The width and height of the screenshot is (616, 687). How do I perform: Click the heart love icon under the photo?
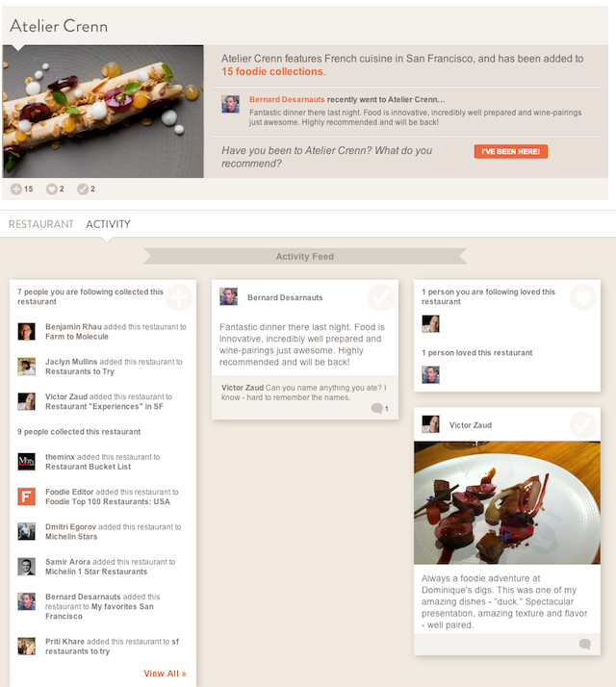click(x=51, y=189)
